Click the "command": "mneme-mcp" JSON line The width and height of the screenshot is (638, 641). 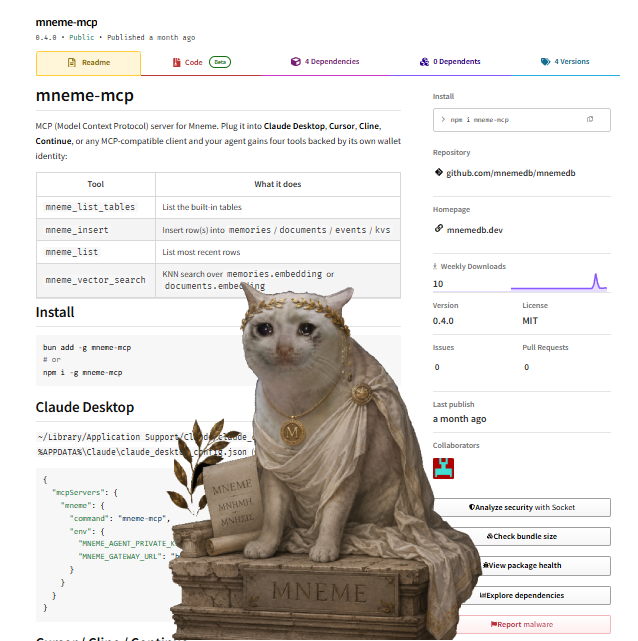(x=119, y=518)
